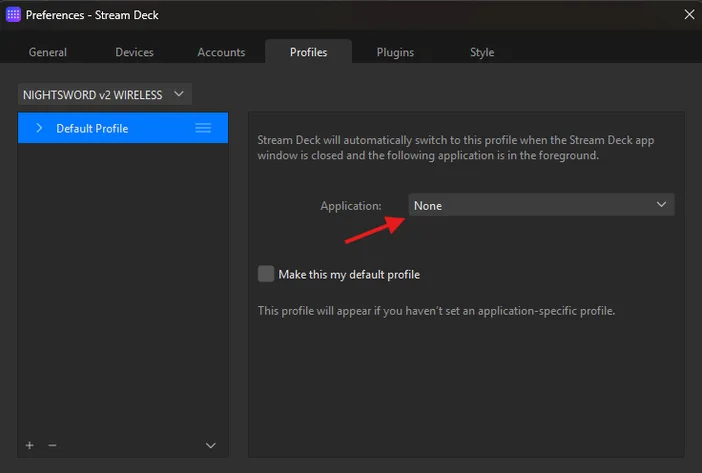Select the Default Profile row
The height and width of the screenshot is (473, 702).
(123, 128)
